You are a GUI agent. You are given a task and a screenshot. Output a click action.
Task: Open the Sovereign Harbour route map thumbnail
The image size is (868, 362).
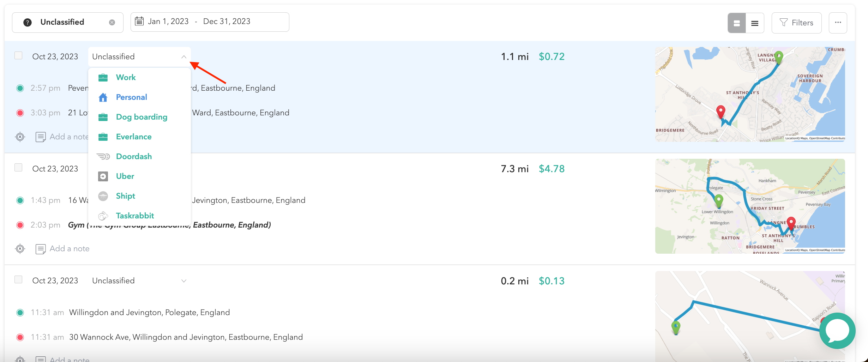pyautogui.click(x=750, y=95)
